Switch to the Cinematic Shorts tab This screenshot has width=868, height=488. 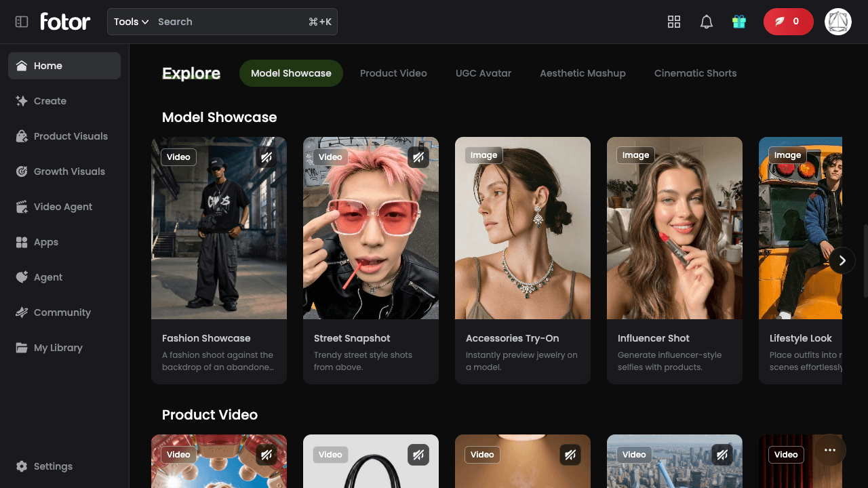(695, 73)
